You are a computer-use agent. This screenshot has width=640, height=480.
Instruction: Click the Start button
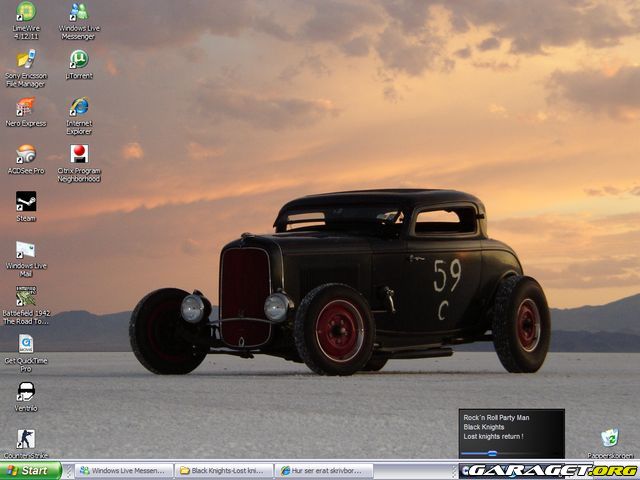point(30,470)
